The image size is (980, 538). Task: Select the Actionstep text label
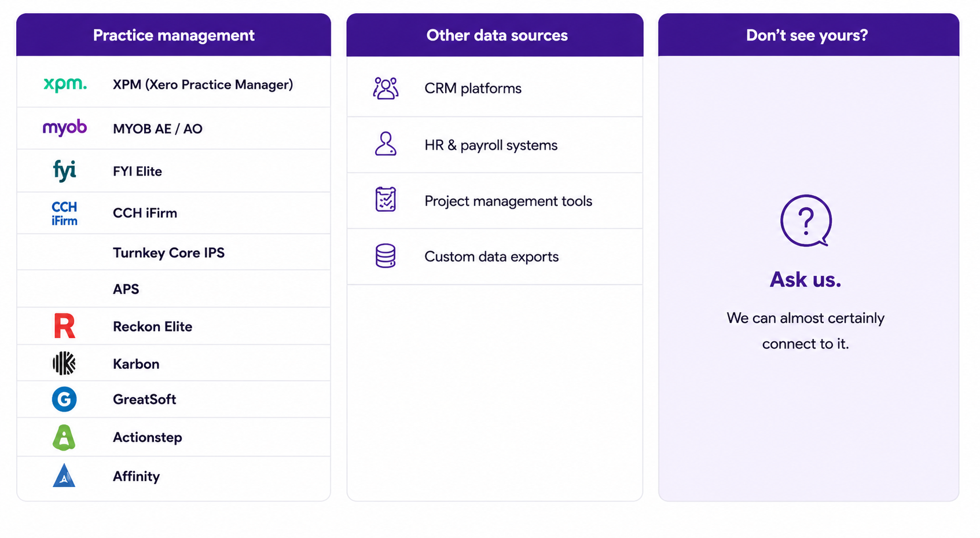[x=147, y=437]
